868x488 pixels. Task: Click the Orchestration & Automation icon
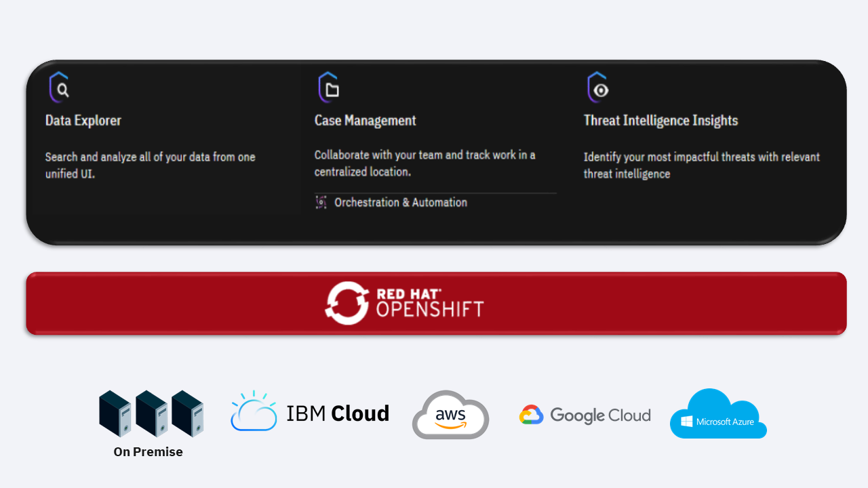pos(321,201)
